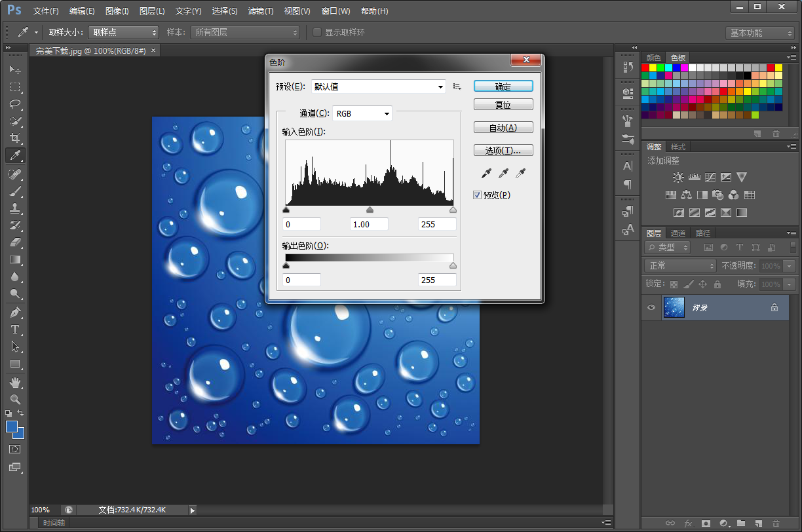Click the black point eyedropper in Levels
This screenshot has height=532, width=802.
(x=486, y=173)
